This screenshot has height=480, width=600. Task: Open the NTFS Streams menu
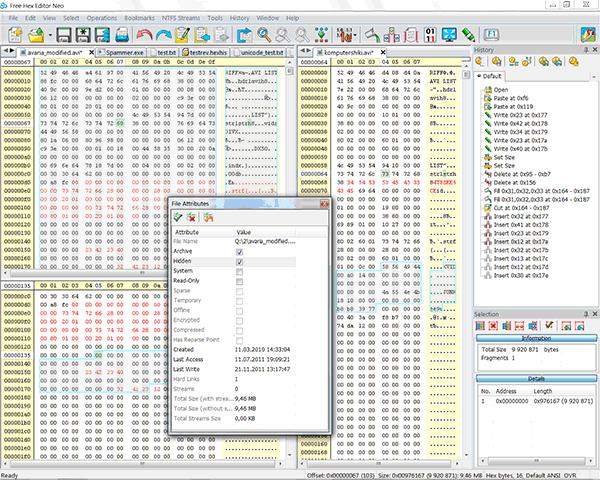[181, 18]
